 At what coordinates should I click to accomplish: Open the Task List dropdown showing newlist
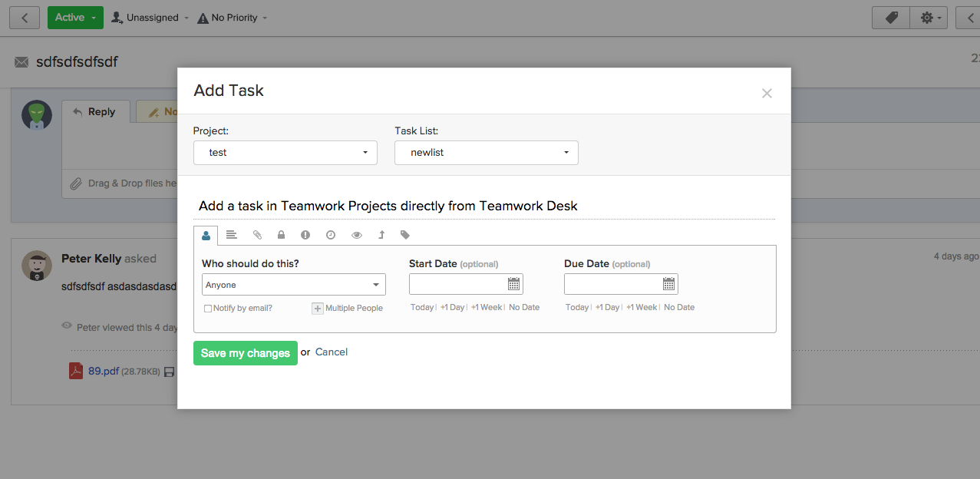(x=486, y=152)
